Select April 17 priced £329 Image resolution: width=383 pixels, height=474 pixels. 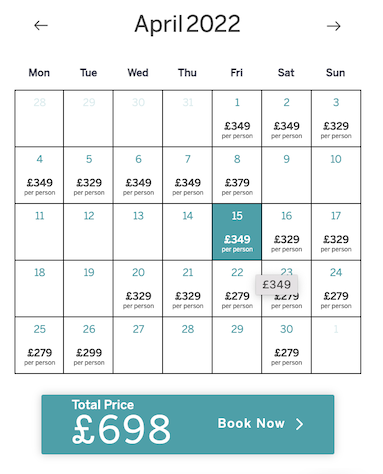click(x=336, y=232)
